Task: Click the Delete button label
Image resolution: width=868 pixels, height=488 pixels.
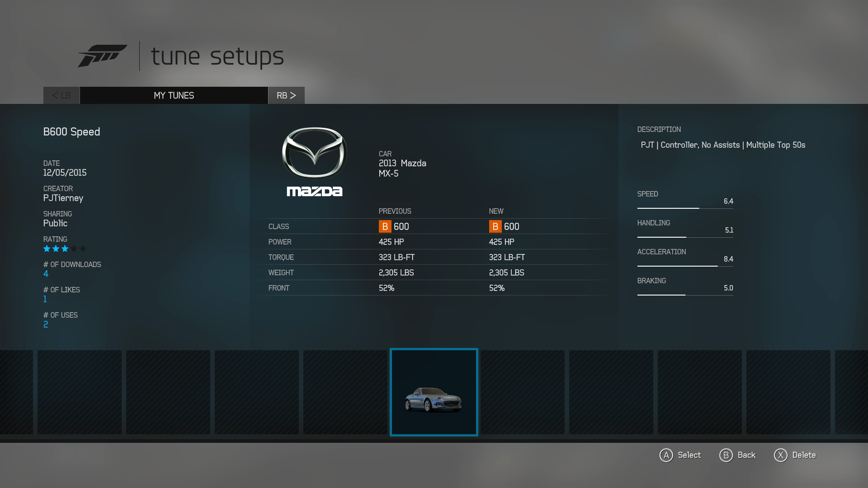Action: pyautogui.click(x=803, y=455)
